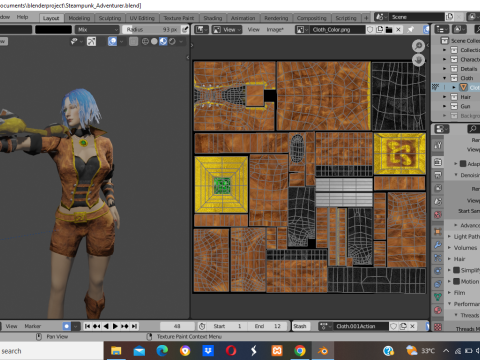Image resolution: width=480 pixels, height=360 pixels.
Task: Open the Texture properties tab (checker)
Action: (438, 326)
